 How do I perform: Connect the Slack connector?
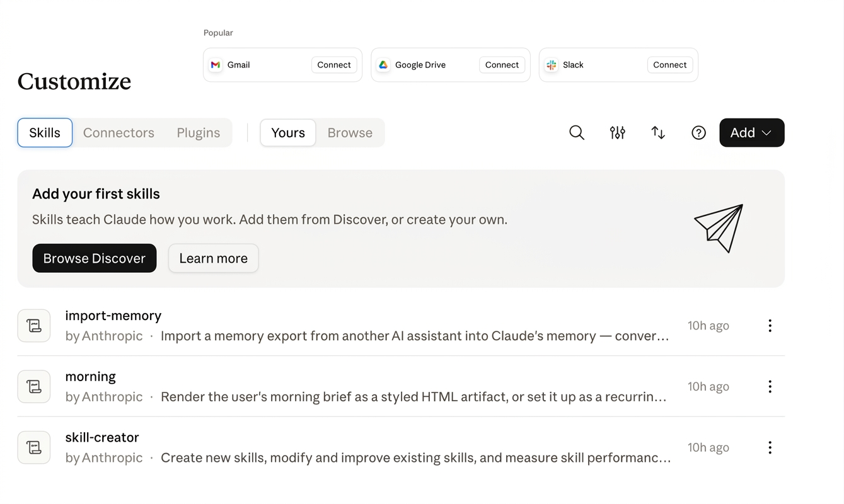[670, 65]
